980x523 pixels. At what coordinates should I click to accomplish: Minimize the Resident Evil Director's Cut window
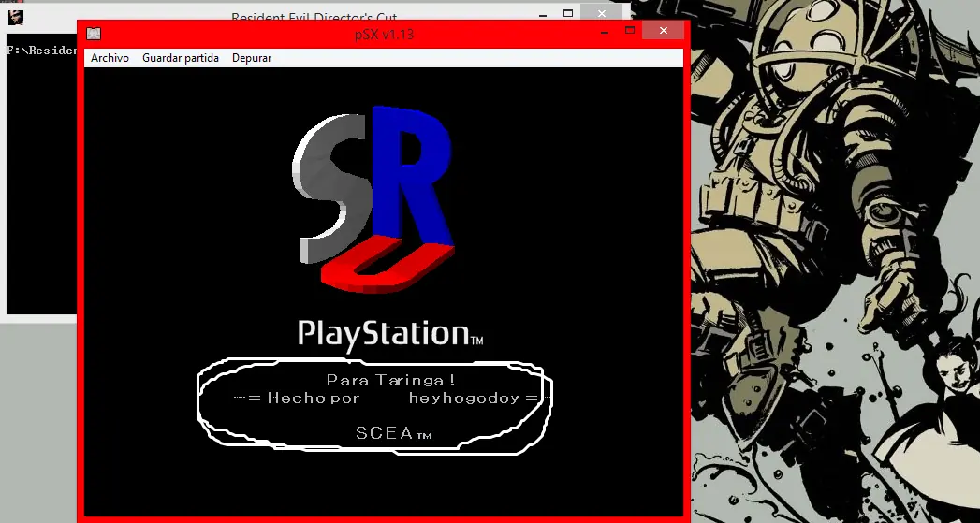point(542,14)
